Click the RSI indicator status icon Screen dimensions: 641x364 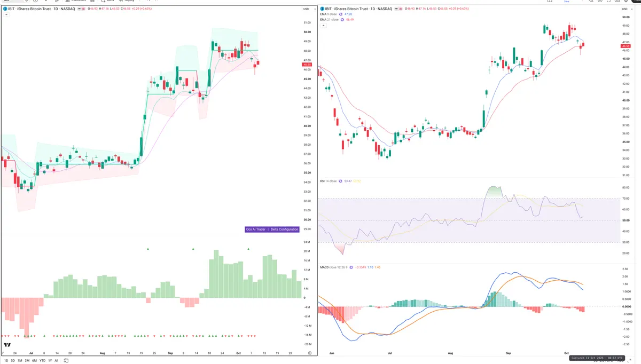[x=340, y=181]
